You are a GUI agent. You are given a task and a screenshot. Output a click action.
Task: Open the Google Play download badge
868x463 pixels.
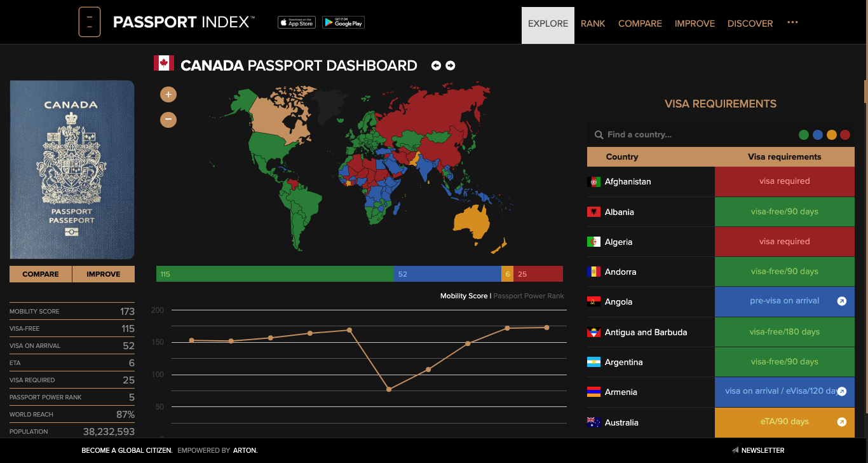(343, 22)
